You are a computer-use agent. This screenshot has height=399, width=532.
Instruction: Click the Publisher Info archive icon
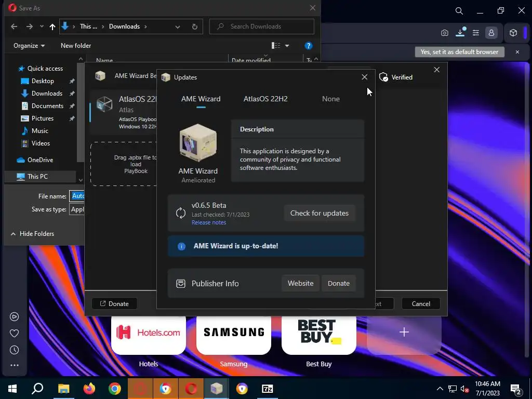point(181,284)
